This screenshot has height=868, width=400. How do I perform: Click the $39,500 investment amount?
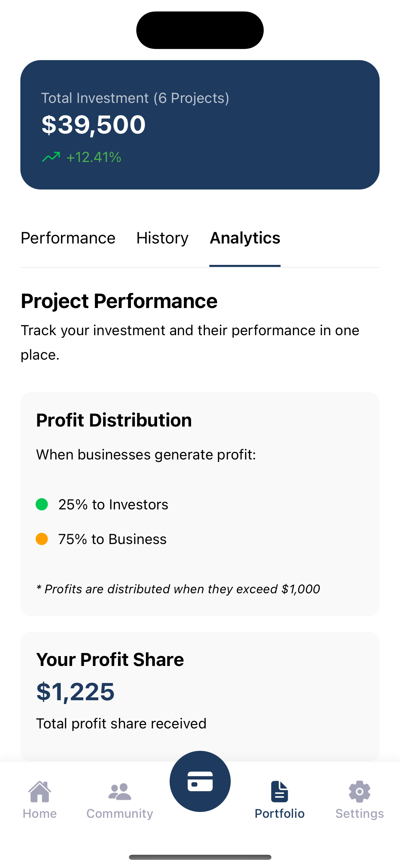93,125
